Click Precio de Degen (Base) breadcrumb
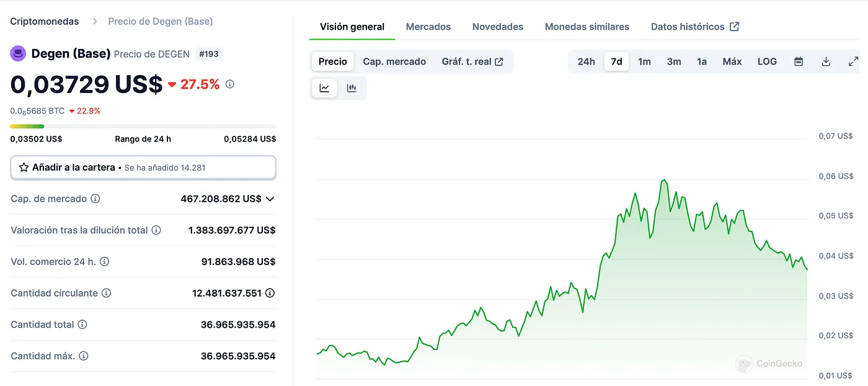This screenshot has width=868, height=386. 161,21
